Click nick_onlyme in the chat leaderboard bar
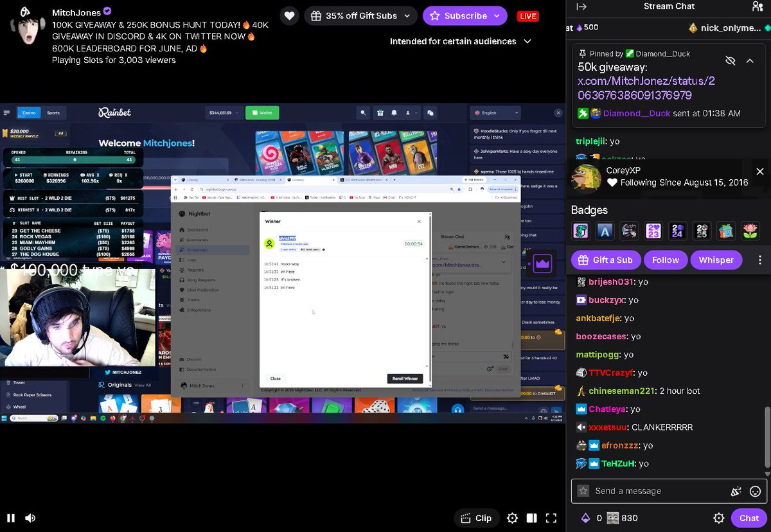 click(x=731, y=28)
